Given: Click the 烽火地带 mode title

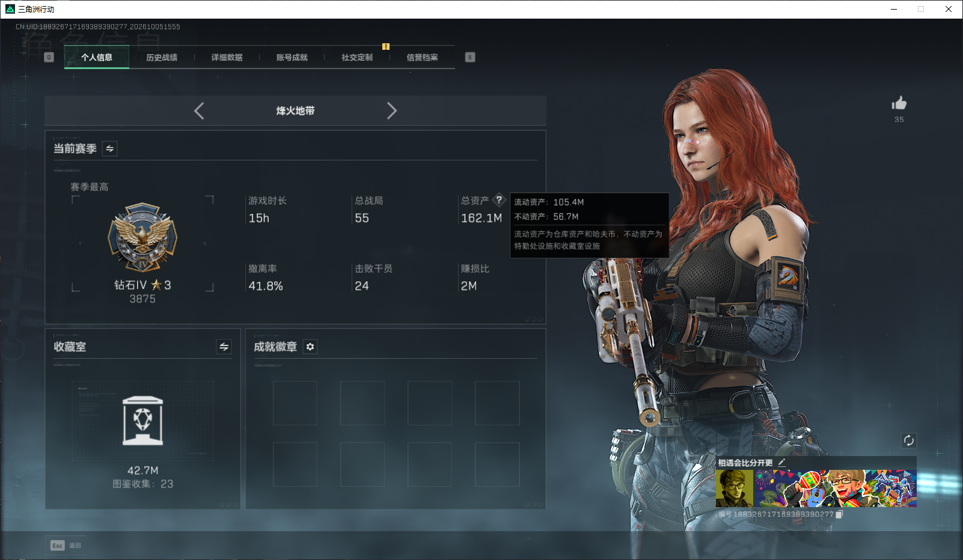Looking at the screenshot, I should pyautogui.click(x=295, y=111).
